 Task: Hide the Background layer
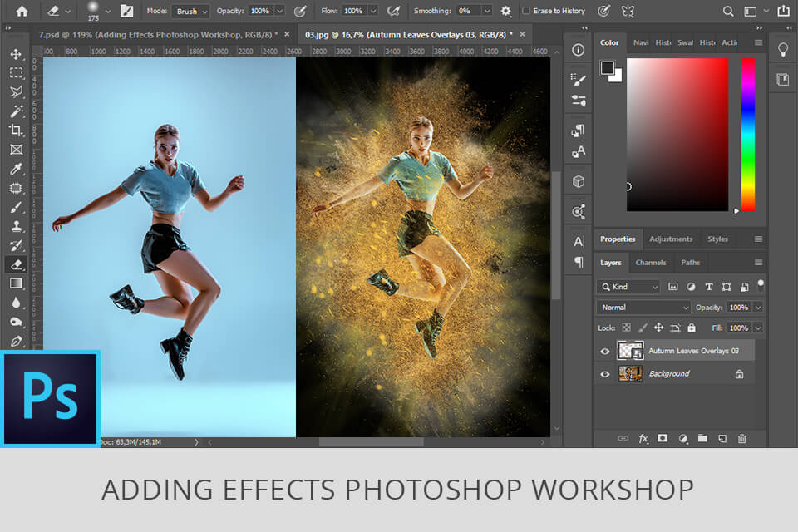[x=605, y=374]
